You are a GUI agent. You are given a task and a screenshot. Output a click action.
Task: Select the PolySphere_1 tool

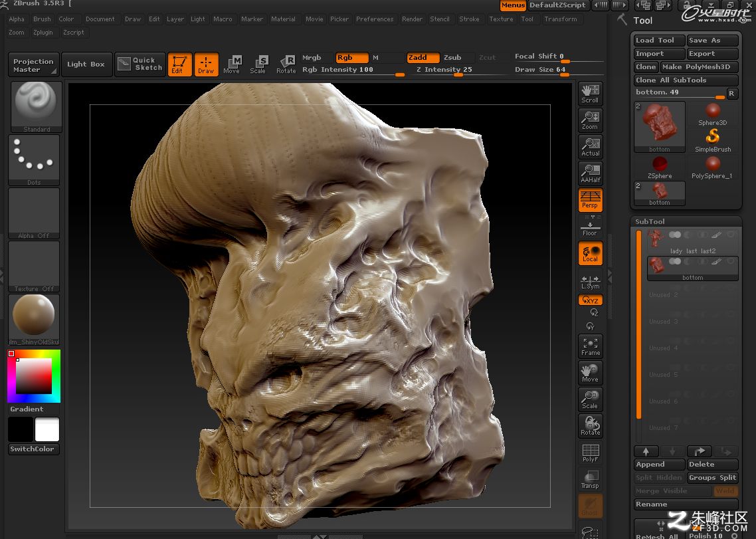pos(712,167)
